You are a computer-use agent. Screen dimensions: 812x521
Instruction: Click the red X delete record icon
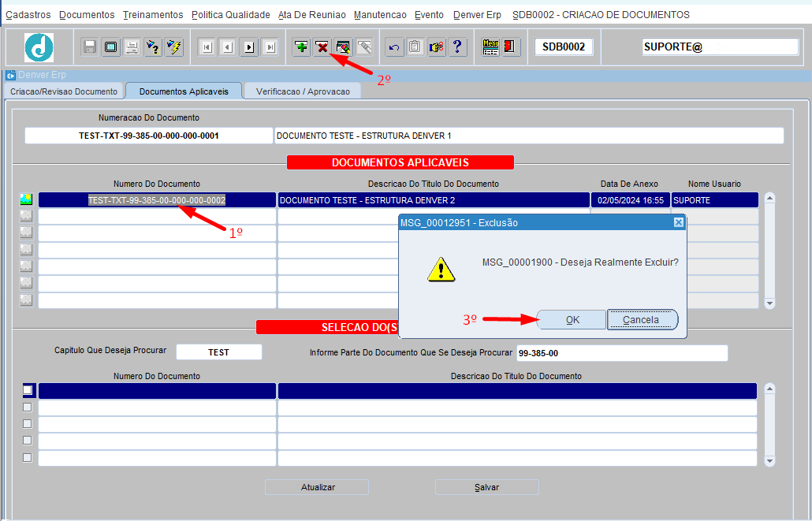(322, 47)
